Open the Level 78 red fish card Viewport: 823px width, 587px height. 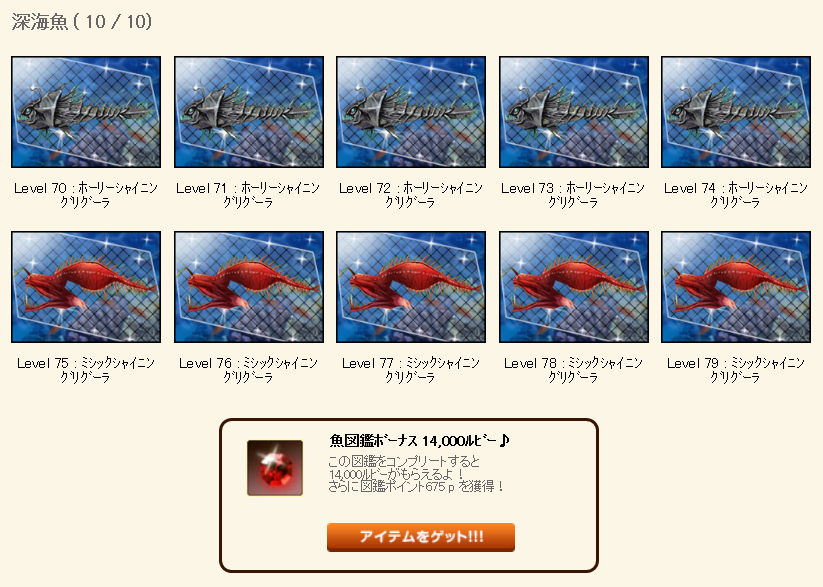click(x=574, y=287)
